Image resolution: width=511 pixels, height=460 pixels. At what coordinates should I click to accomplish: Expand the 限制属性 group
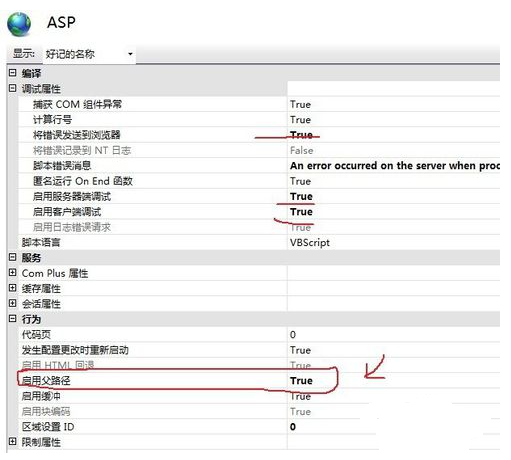tap(12, 442)
